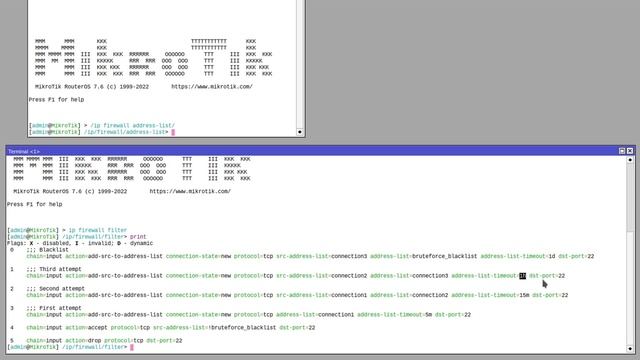This screenshot has width=640, height=360.
Task: Click 'connection3' address-list value in rule 1
Action: pyautogui.click(x=430, y=276)
